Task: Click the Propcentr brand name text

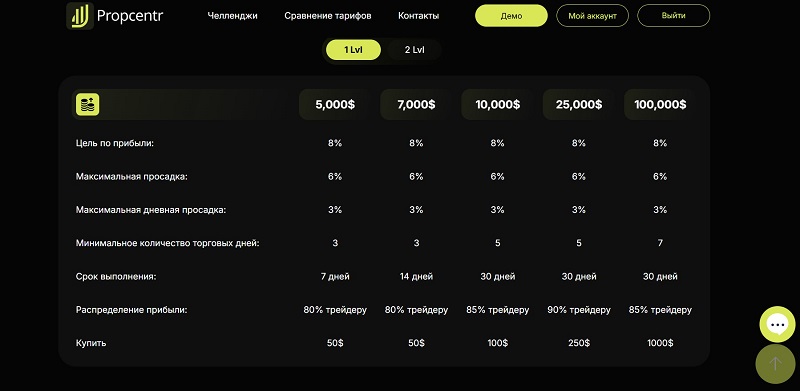Action: tap(130, 16)
